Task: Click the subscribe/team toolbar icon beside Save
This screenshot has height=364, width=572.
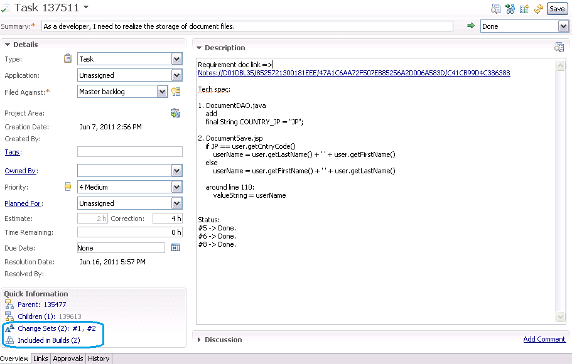Action: (x=510, y=9)
